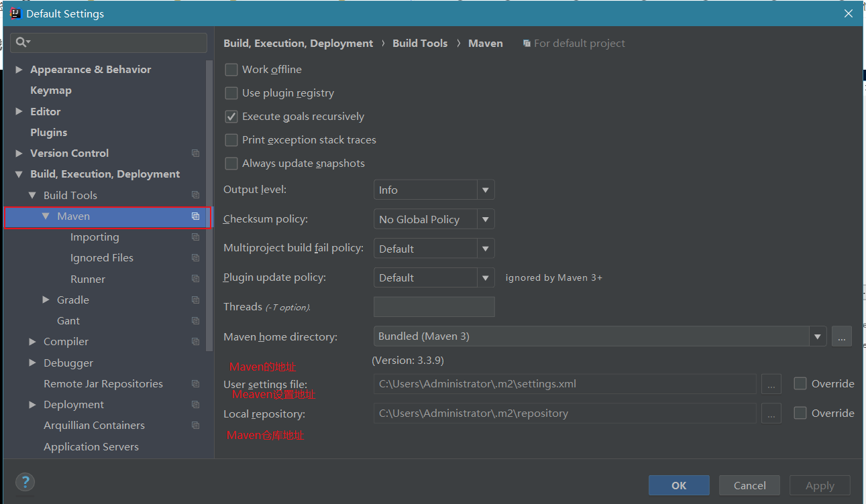This screenshot has width=866, height=504.
Task: Collapse Build, Execution, Deployment node
Action: click(x=19, y=174)
